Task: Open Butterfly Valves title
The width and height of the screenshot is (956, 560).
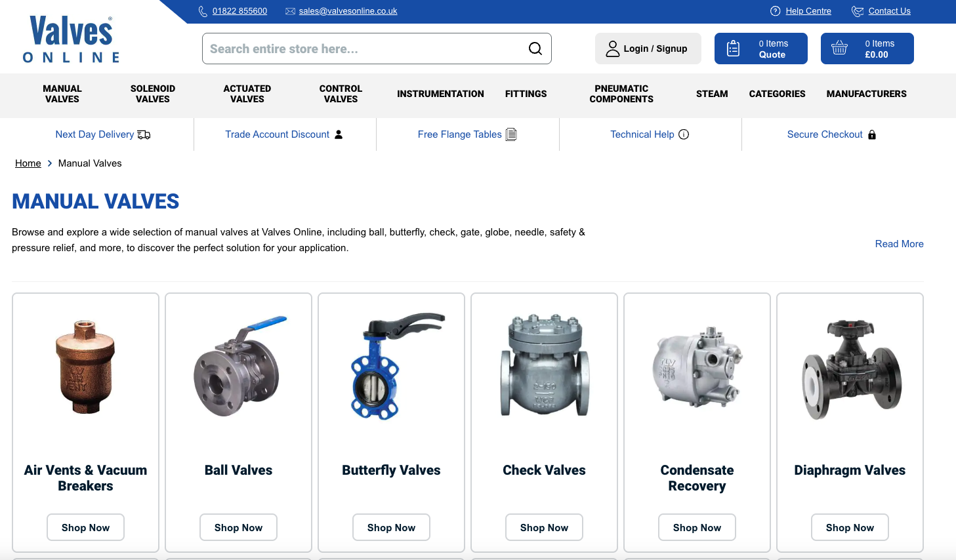Action: pyautogui.click(x=391, y=470)
